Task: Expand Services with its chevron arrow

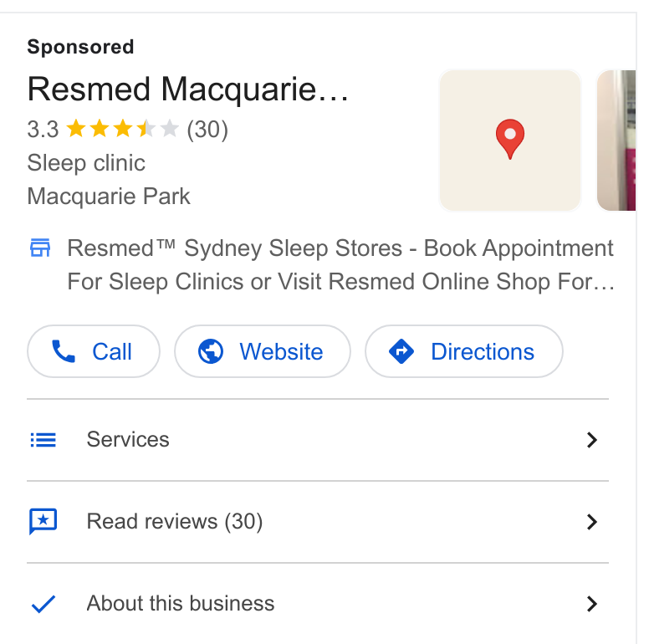Action: (592, 440)
